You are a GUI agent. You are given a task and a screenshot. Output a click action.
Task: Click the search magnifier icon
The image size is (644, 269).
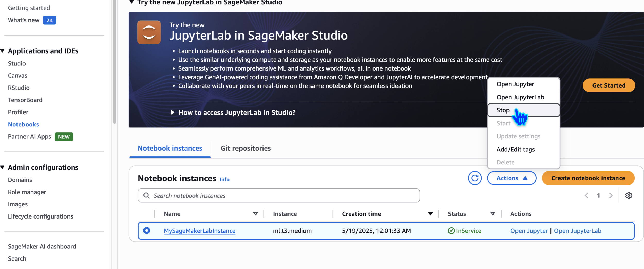pos(146,196)
